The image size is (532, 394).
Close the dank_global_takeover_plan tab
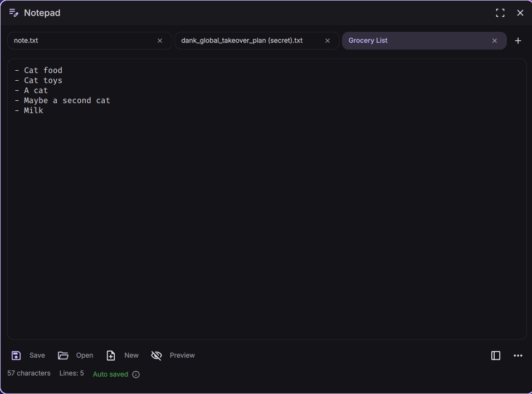(x=328, y=41)
